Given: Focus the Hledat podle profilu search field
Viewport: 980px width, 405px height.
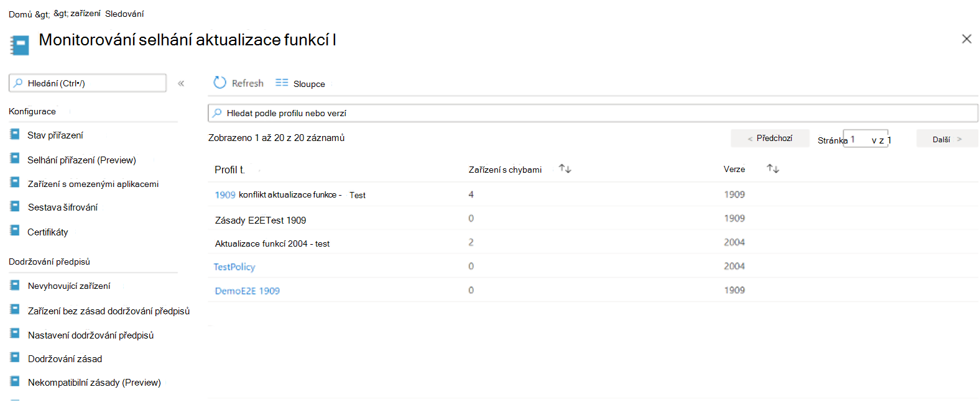Looking at the screenshot, I should [x=591, y=113].
